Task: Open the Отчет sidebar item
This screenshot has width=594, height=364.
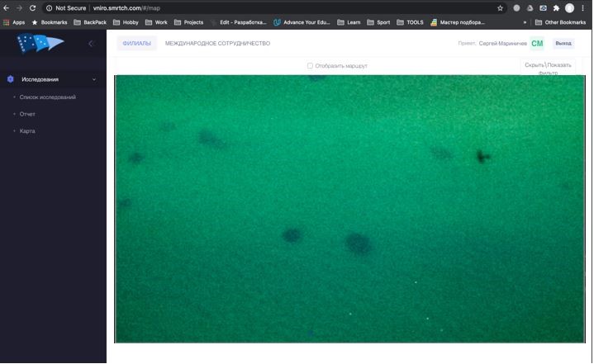Action: tap(27, 114)
